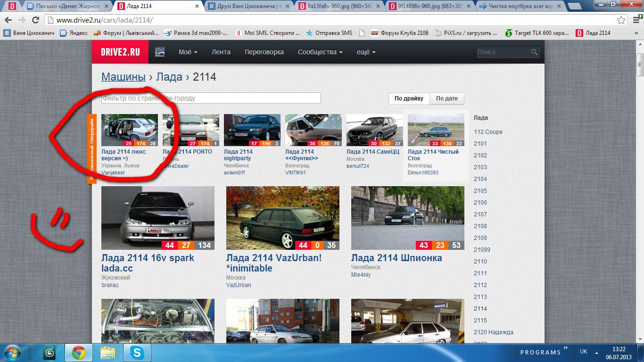Open Chrome from the taskbar
The height and width of the screenshot is (362, 644).
[79, 352]
